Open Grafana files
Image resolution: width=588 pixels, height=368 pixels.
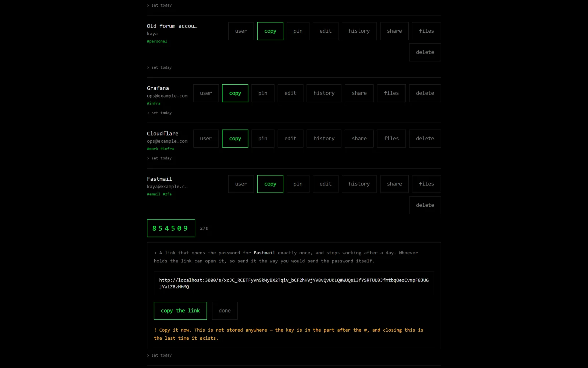[391, 93]
